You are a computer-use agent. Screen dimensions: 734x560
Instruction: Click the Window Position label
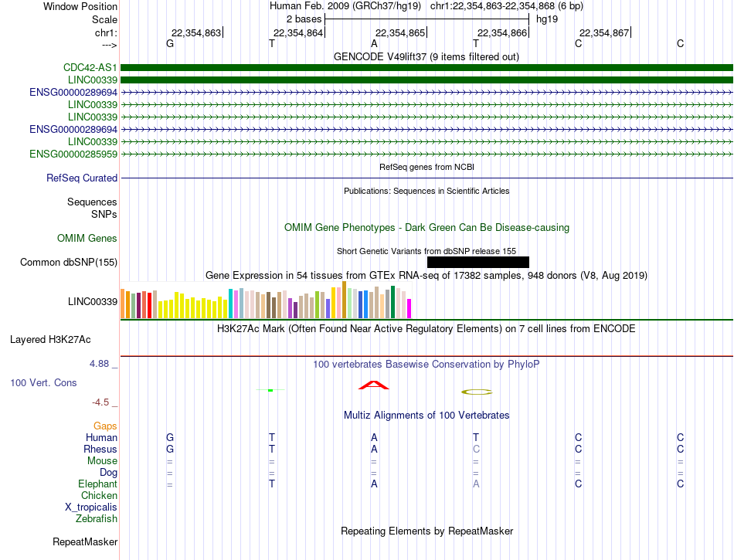point(80,6)
